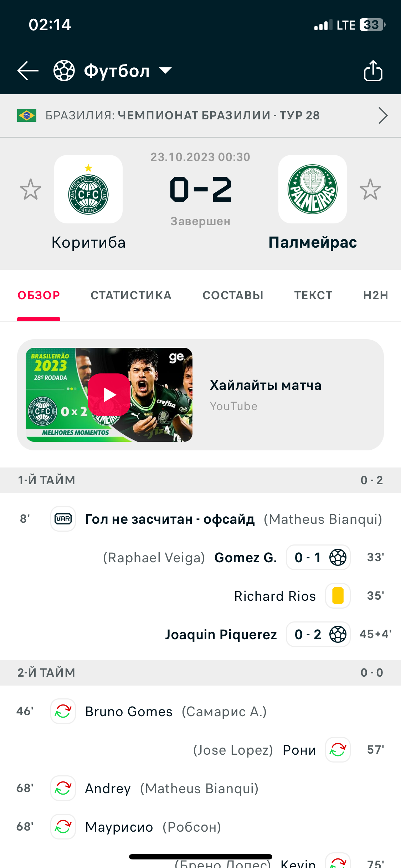The image size is (401, 868).
Task: Open Joaquin Piquerez player name
Action: click(x=221, y=634)
